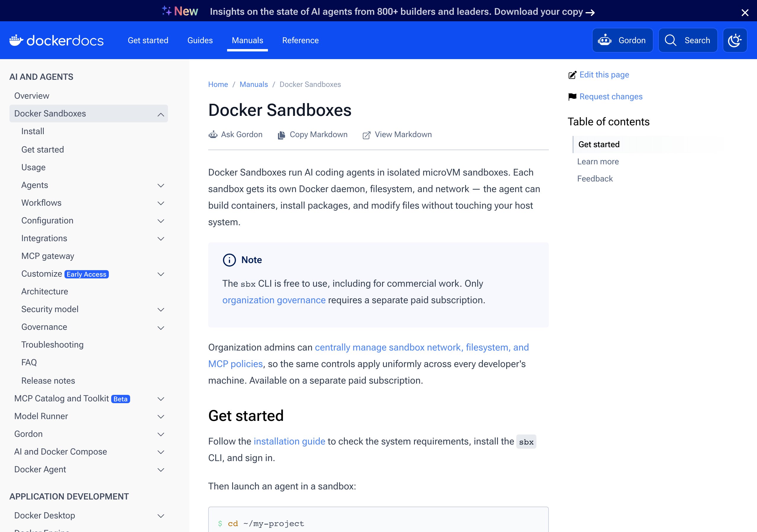This screenshot has width=757, height=532.
Task: Toggle dark mode theme button
Action: 735,40
